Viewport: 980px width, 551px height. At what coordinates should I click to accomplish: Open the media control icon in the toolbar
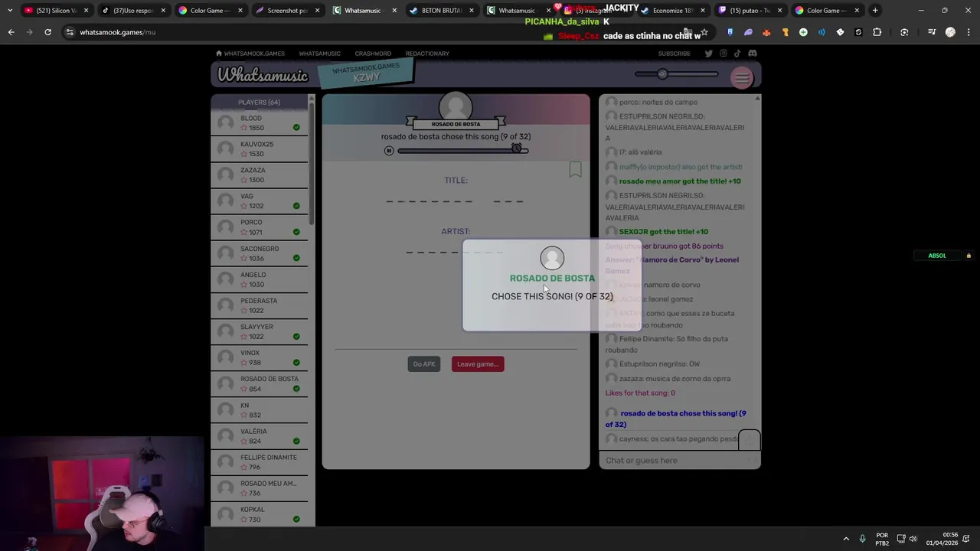(932, 32)
